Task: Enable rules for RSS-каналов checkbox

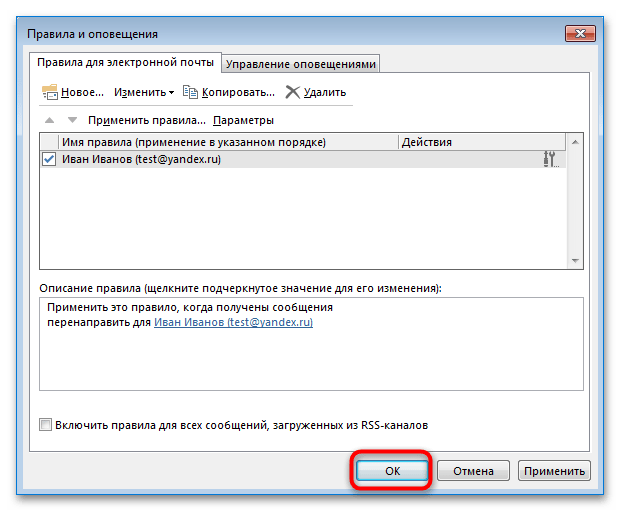Action: [x=45, y=425]
